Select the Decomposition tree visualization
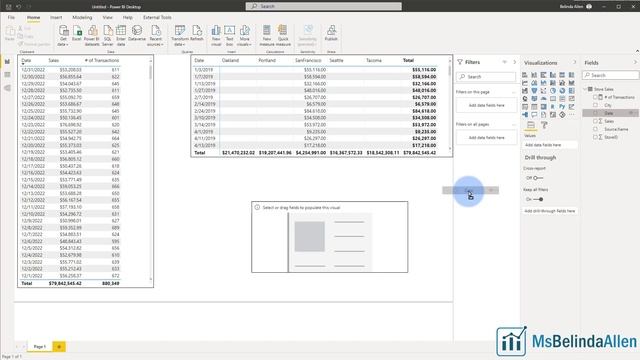Image resolution: width=640 pixels, height=360 pixels. 524,115
